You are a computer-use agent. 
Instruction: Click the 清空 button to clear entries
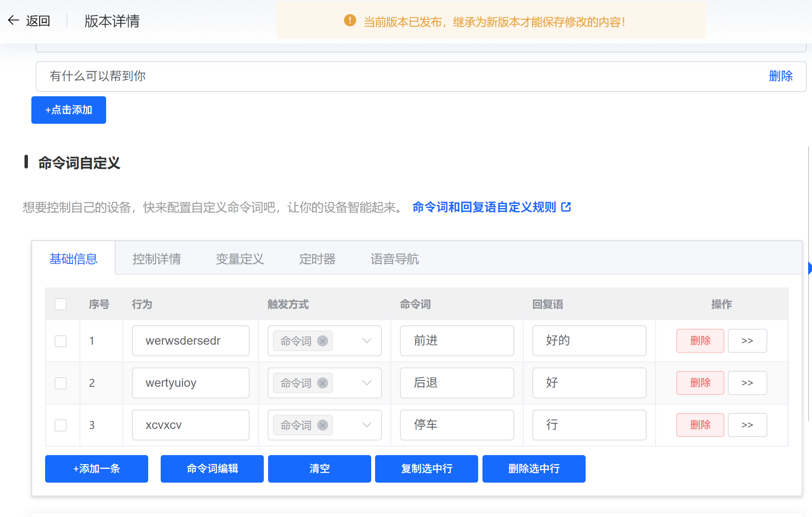tap(319, 469)
